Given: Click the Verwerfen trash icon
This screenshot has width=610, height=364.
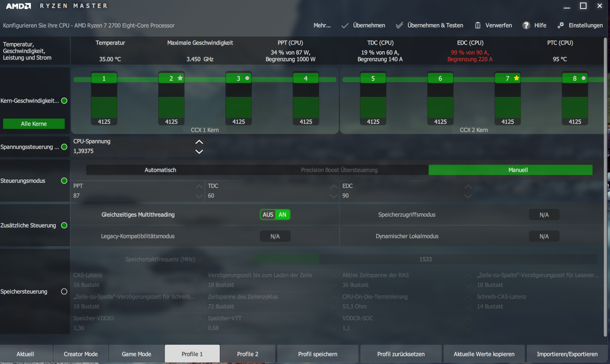Looking at the screenshot, I should 478,25.
